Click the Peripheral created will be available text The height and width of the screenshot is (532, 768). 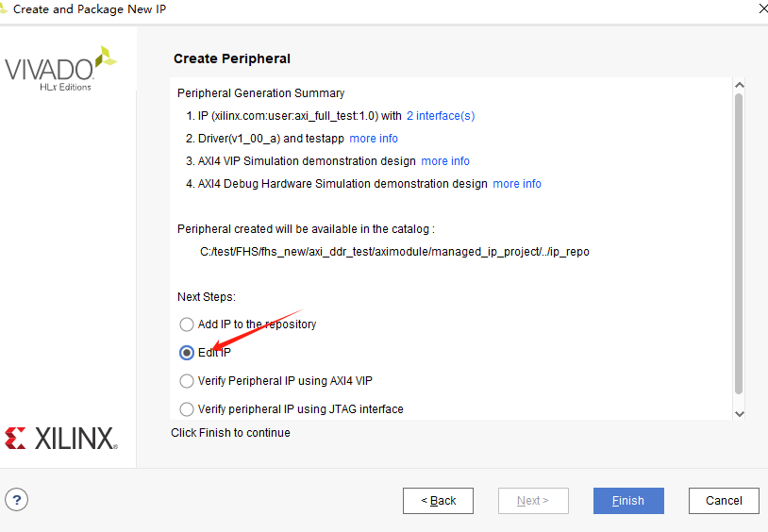(306, 229)
